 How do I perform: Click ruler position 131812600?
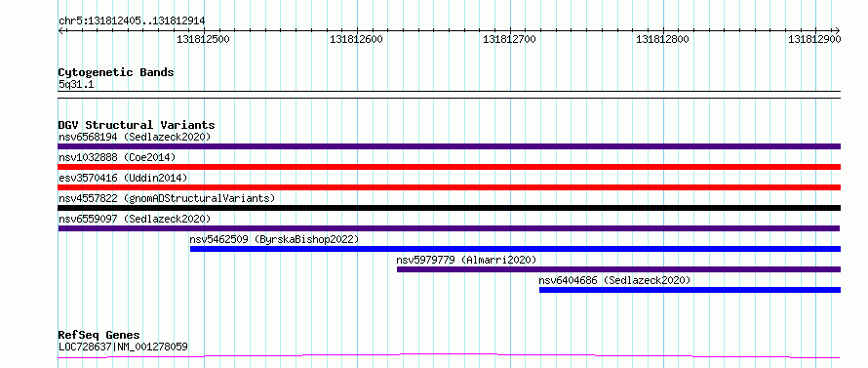tap(356, 39)
